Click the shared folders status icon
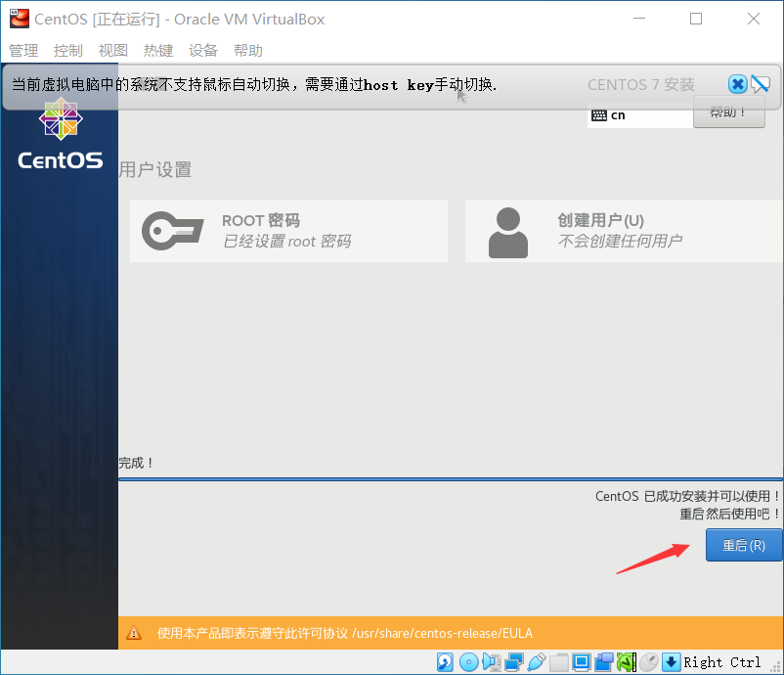The height and width of the screenshot is (675, 784). (x=559, y=662)
